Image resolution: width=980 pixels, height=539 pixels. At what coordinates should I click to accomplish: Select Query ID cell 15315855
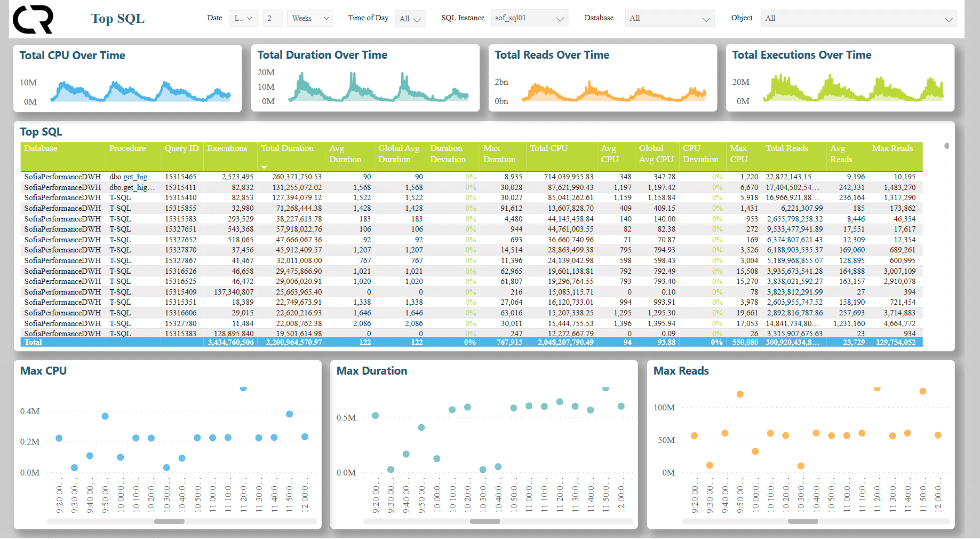pos(180,208)
